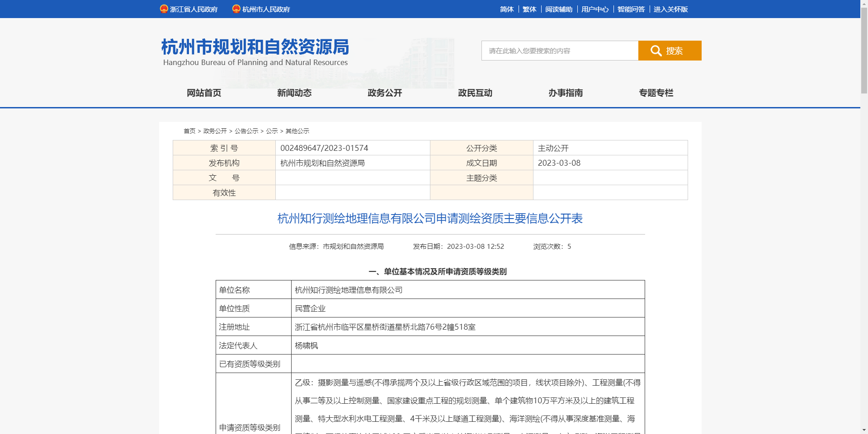Viewport: 868px width, 434px height.
Task: Click section heading 一、单位基本情况及所申请资质等级类别
Action: coord(438,272)
